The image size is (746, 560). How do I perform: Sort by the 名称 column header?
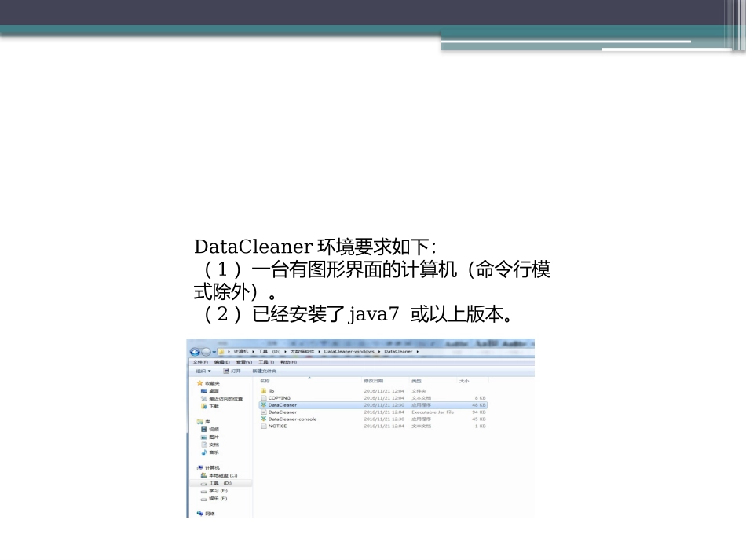265,381
